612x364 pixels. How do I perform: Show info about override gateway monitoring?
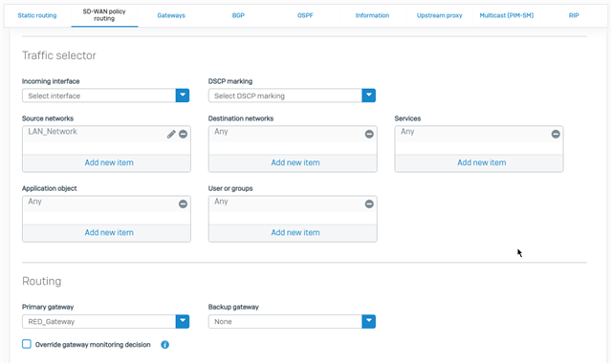[165, 345]
